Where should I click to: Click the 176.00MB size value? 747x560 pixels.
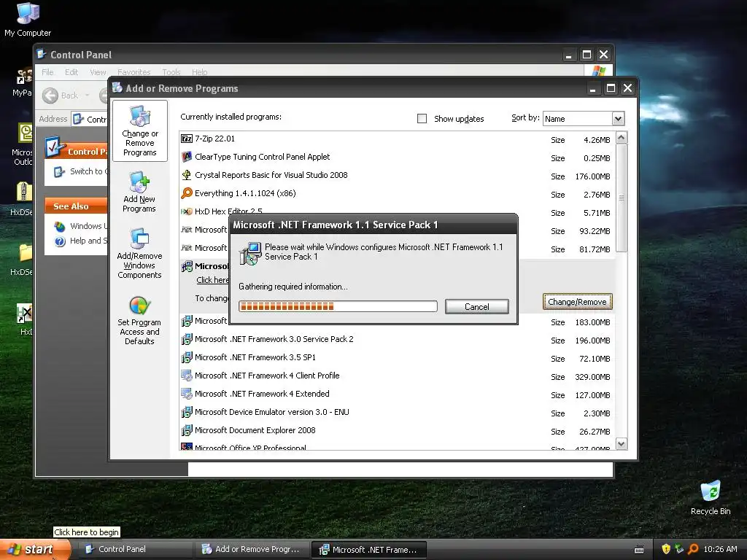pos(592,176)
